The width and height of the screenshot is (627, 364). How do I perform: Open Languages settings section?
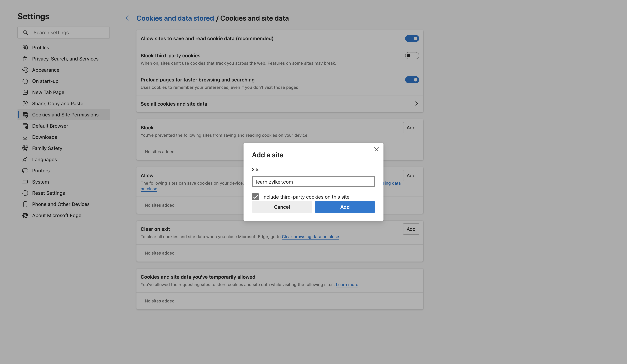44,159
